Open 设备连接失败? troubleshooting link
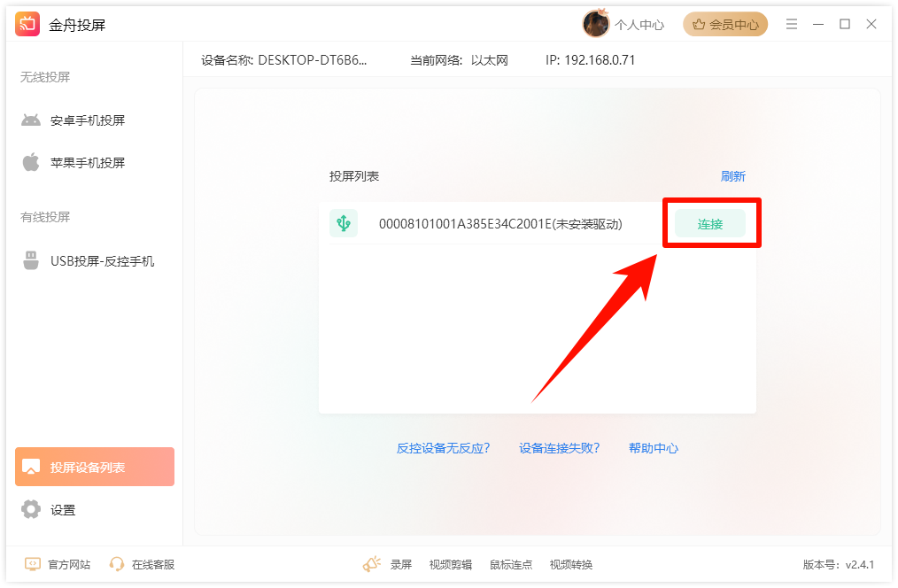898x588 pixels. [559, 448]
